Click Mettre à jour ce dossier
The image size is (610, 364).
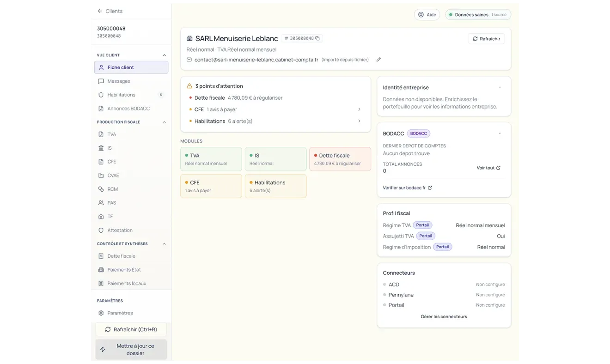tap(131, 350)
